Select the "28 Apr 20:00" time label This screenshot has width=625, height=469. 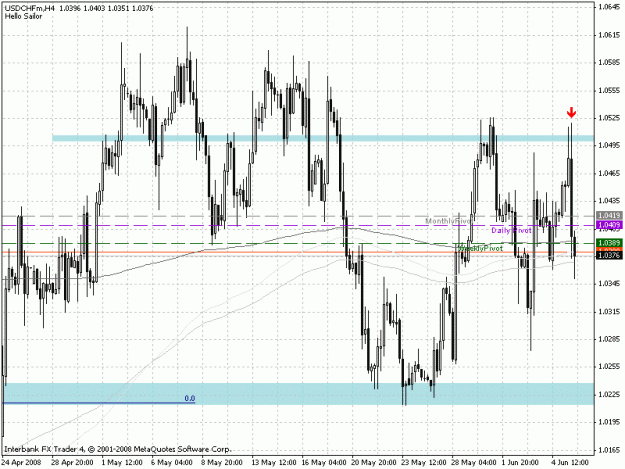click(72, 462)
